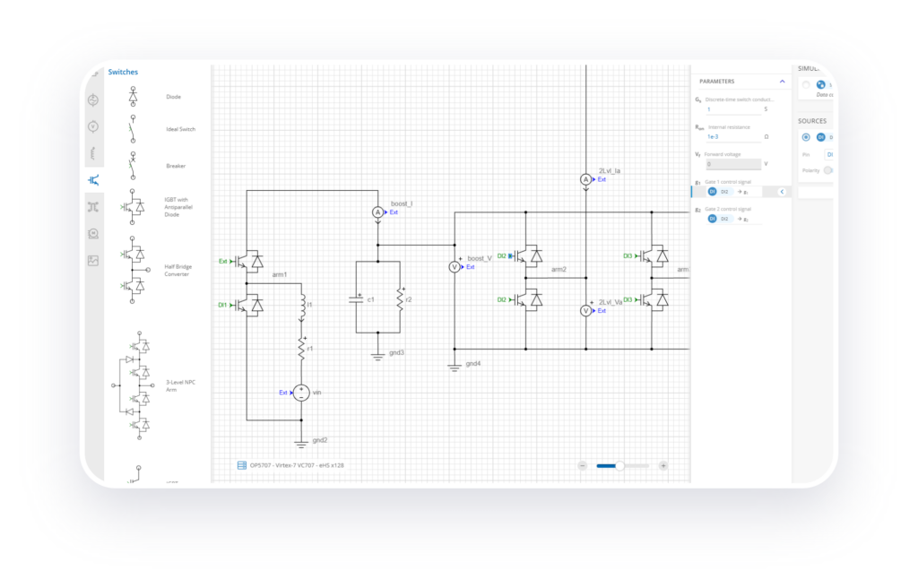Select the 2Lvl_Ia ammeter on canvas
918x588 pixels.
click(585, 180)
